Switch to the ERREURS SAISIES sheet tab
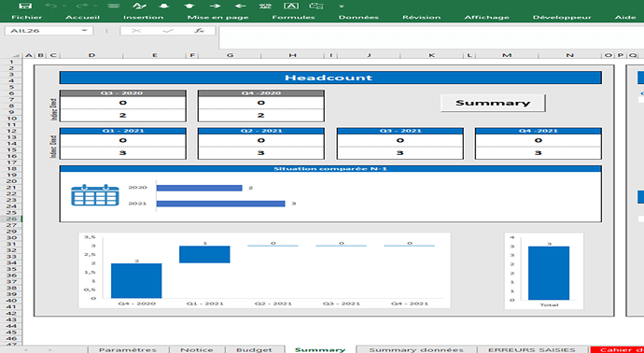 click(x=531, y=349)
